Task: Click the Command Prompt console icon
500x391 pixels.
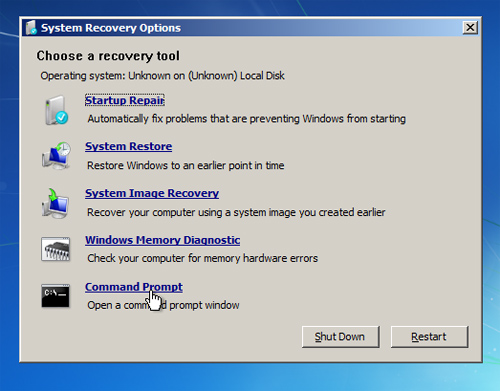Action: click(x=55, y=296)
